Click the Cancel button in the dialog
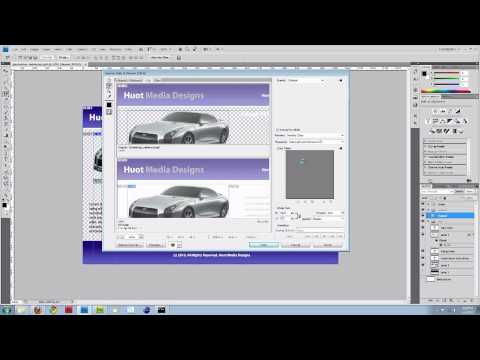Screen dimensions: 480x360 (296, 245)
